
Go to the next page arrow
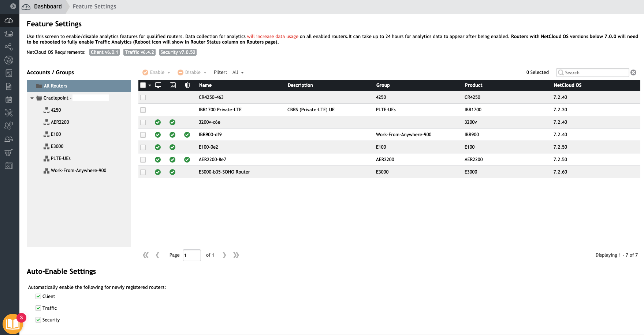click(x=224, y=255)
